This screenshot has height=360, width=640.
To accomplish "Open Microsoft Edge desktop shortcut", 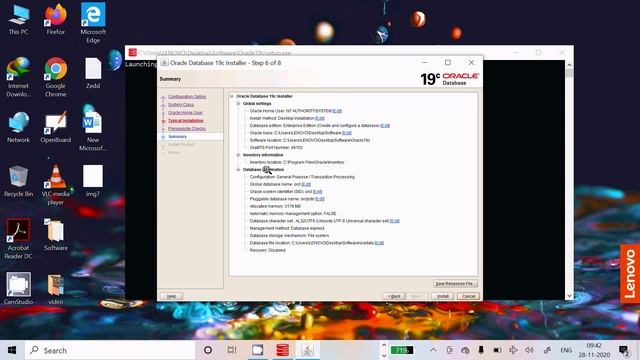I will pos(93,23).
